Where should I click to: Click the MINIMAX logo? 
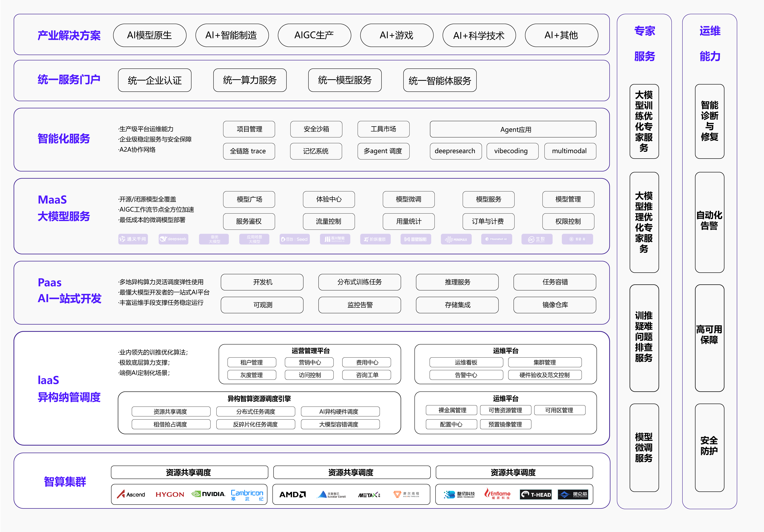point(456,239)
